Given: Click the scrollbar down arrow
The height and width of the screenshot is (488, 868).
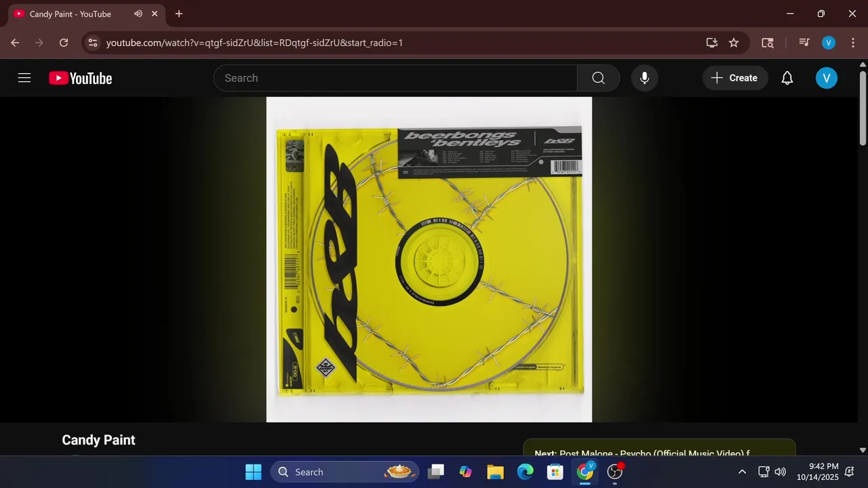Looking at the screenshot, I should [863, 450].
